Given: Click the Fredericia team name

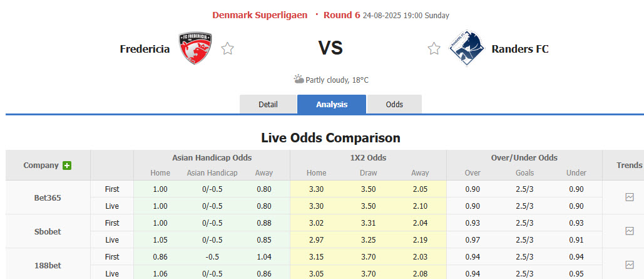Looking at the screenshot, I should coord(145,49).
